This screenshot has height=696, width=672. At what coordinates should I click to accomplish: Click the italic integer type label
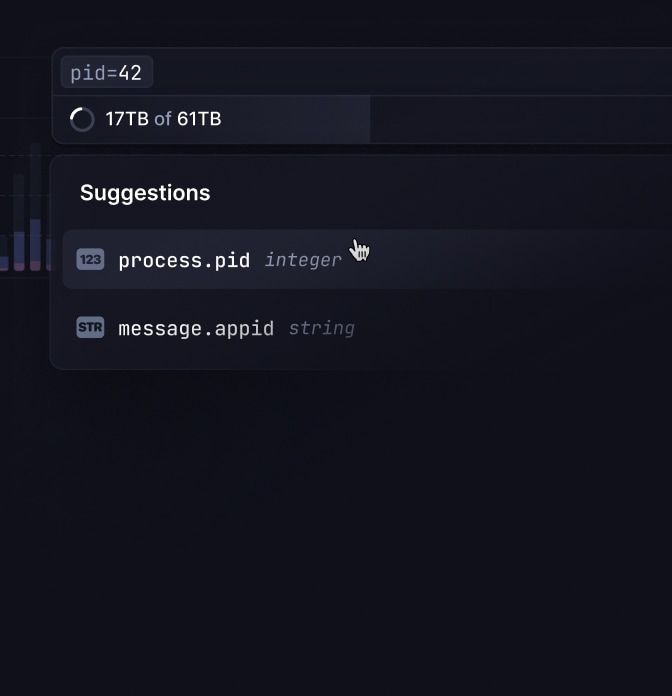coord(303,260)
